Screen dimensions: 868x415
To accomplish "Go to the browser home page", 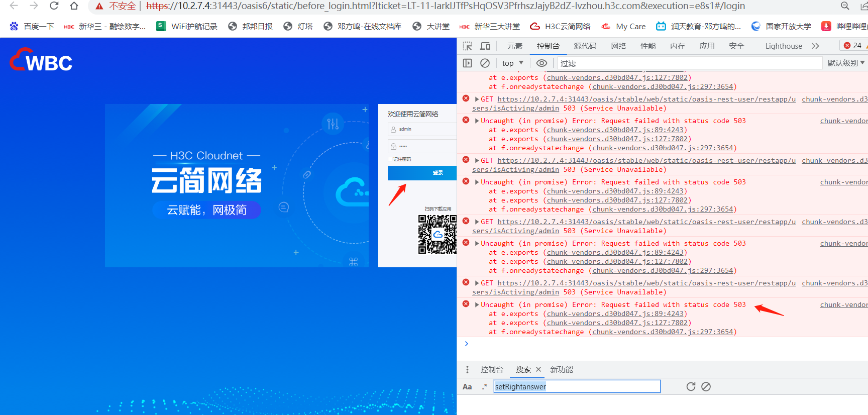I will pyautogui.click(x=74, y=6).
